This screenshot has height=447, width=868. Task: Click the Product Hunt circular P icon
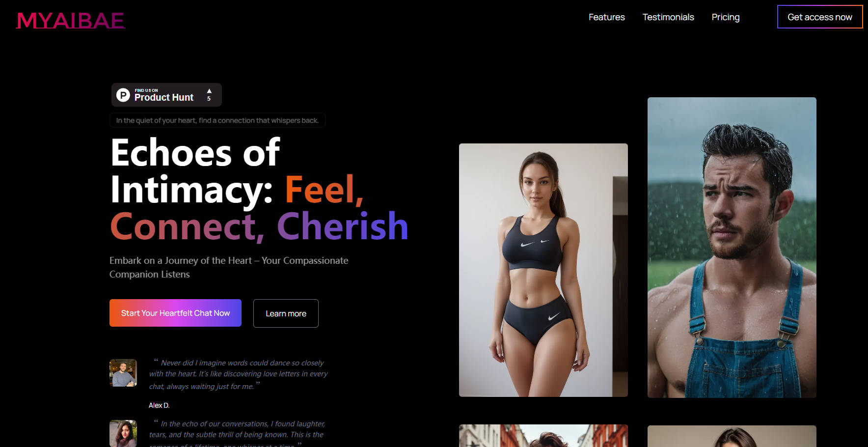[x=123, y=95]
